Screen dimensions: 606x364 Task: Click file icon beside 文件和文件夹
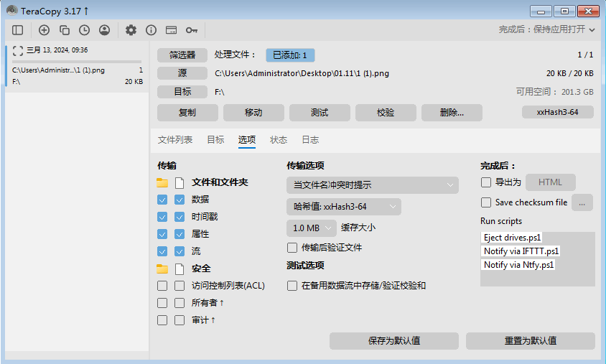[180, 183]
